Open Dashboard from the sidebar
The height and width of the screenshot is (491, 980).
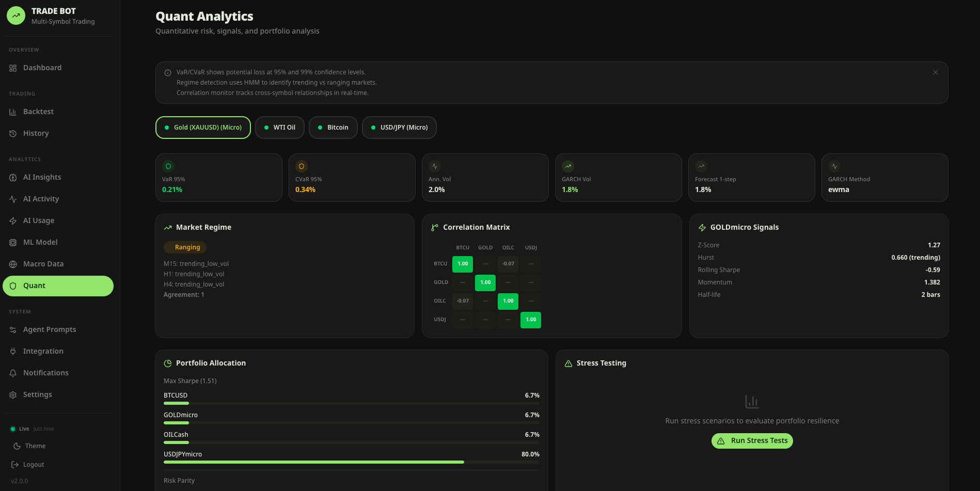click(58, 68)
